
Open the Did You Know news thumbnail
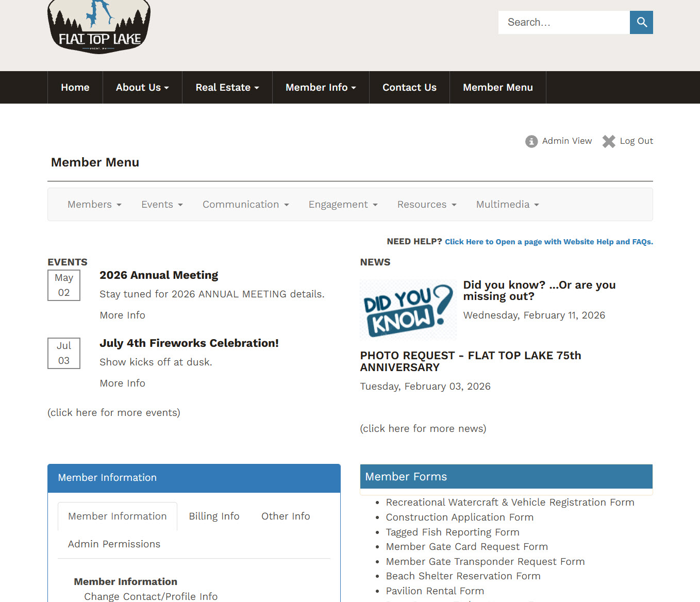[x=408, y=310]
